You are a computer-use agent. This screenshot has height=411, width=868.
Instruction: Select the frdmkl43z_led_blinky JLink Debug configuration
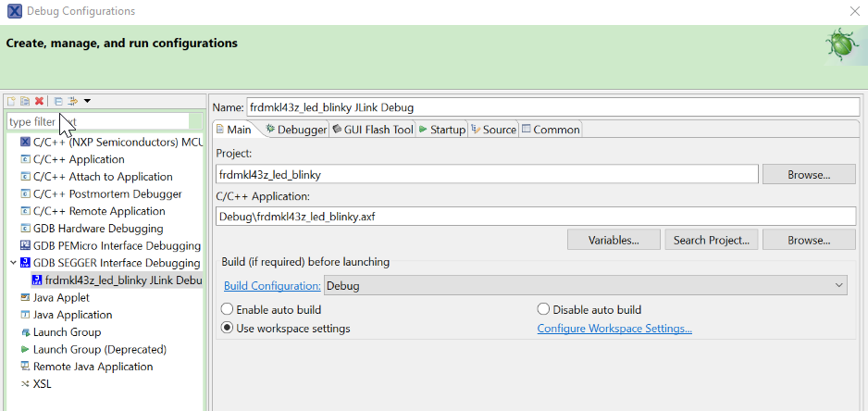pos(122,280)
